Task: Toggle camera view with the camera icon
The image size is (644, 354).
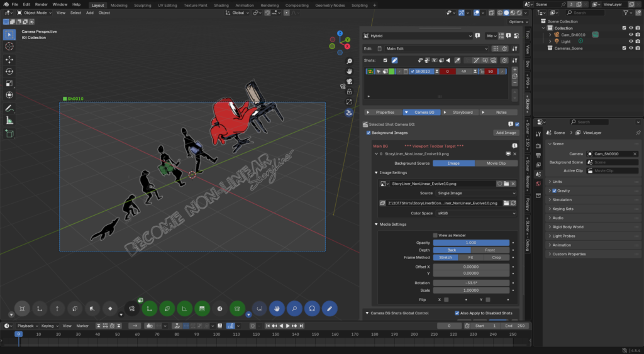Action: (x=349, y=81)
